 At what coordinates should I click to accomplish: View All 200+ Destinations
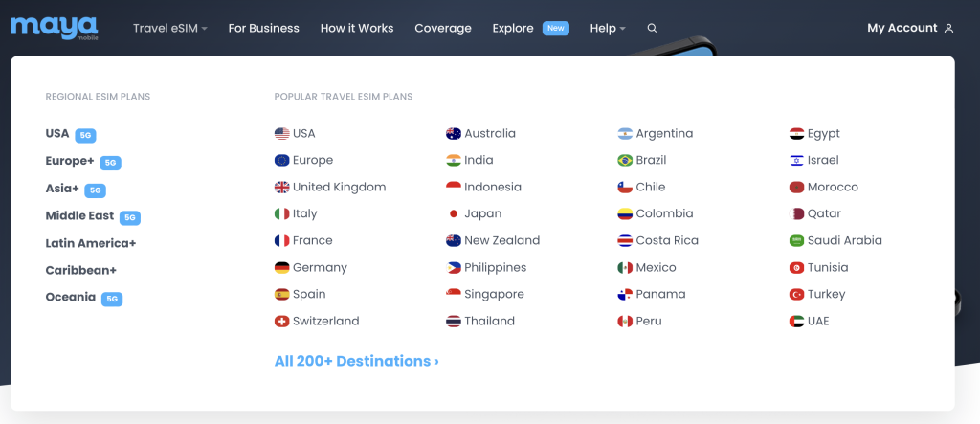click(356, 361)
